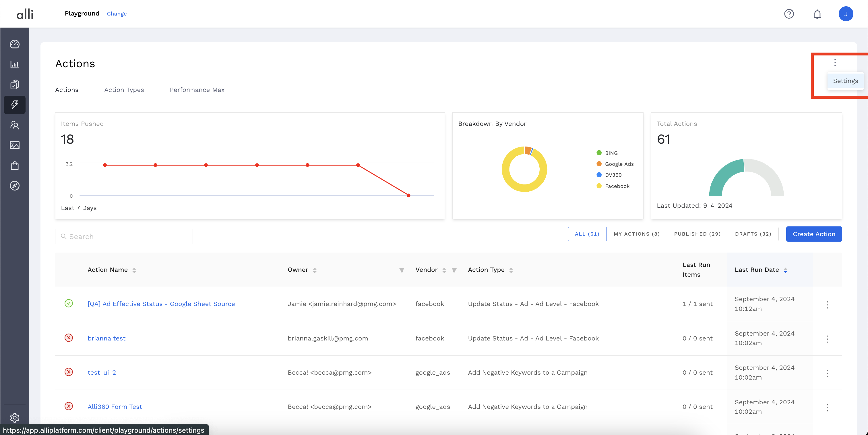This screenshot has width=868, height=435.
Task: Show only PUBLISHED (29) actions
Action: [697, 234]
